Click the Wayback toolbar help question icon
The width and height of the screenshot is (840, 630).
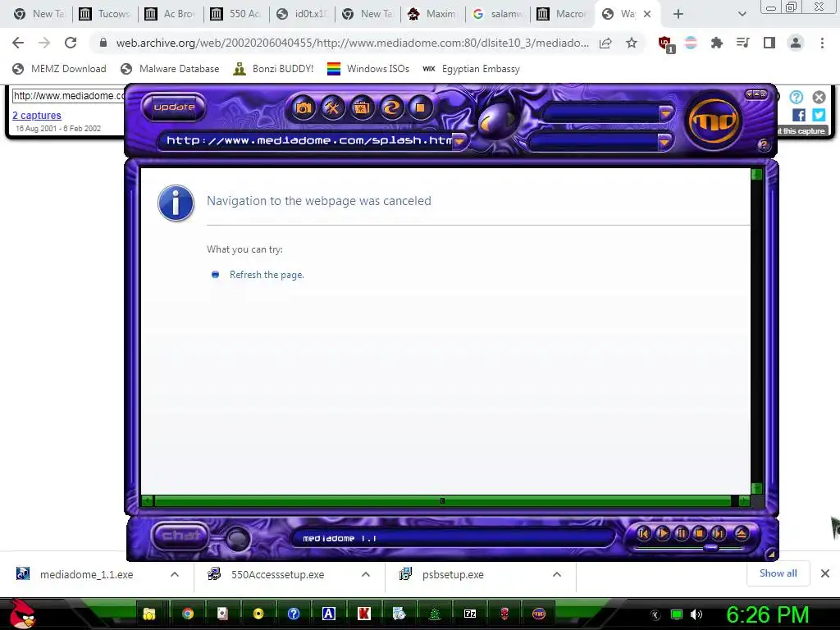[797, 97]
